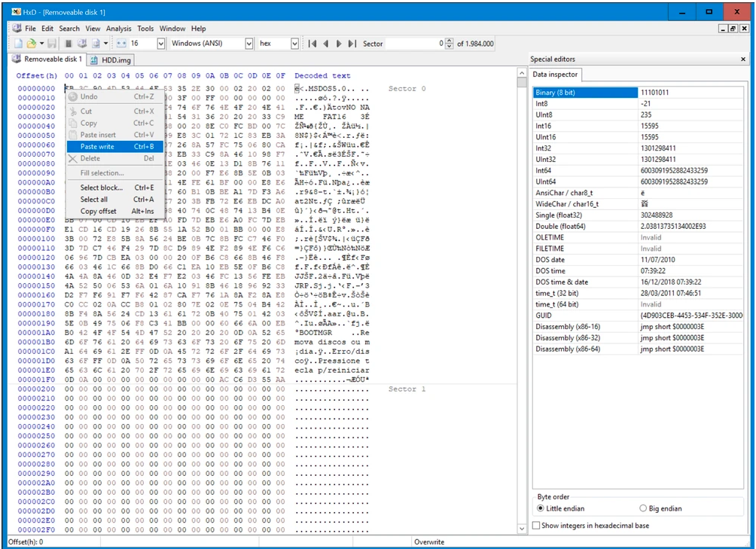
Task: Open the hex offset base dropdown
Action: pyautogui.click(x=294, y=44)
